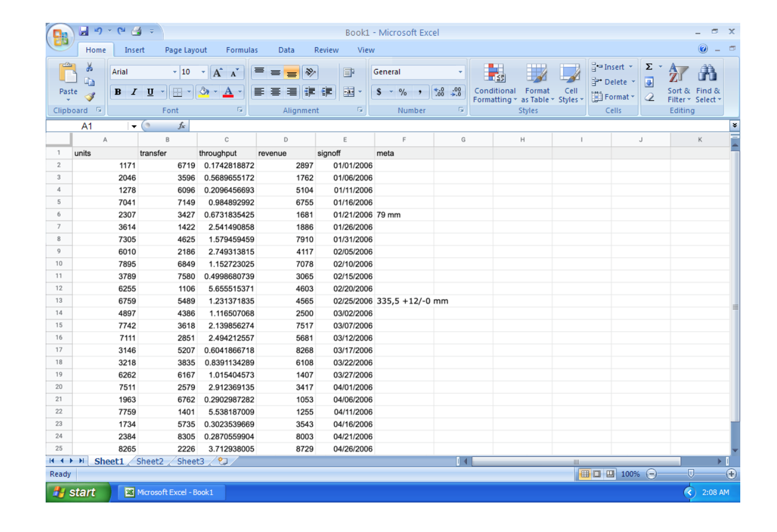Click the Quick Print icon

tap(137, 31)
